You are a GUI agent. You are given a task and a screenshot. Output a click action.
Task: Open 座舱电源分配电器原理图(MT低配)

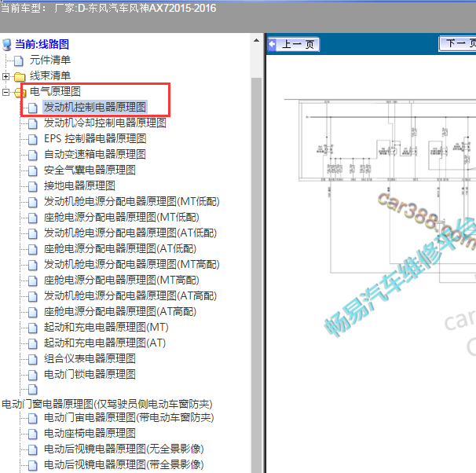point(122,217)
